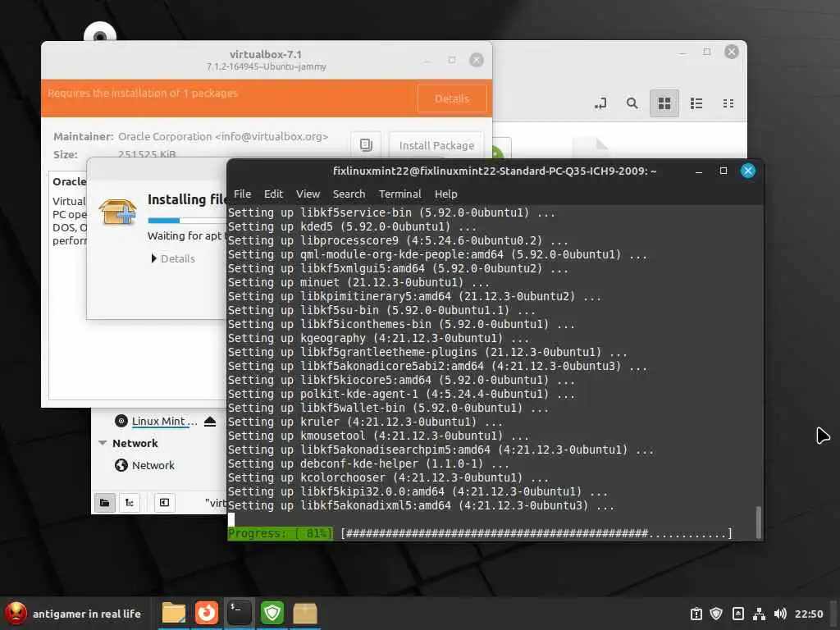This screenshot has width=840, height=630.
Task: Open the network tray icon
Action: (x=759, y=614)
